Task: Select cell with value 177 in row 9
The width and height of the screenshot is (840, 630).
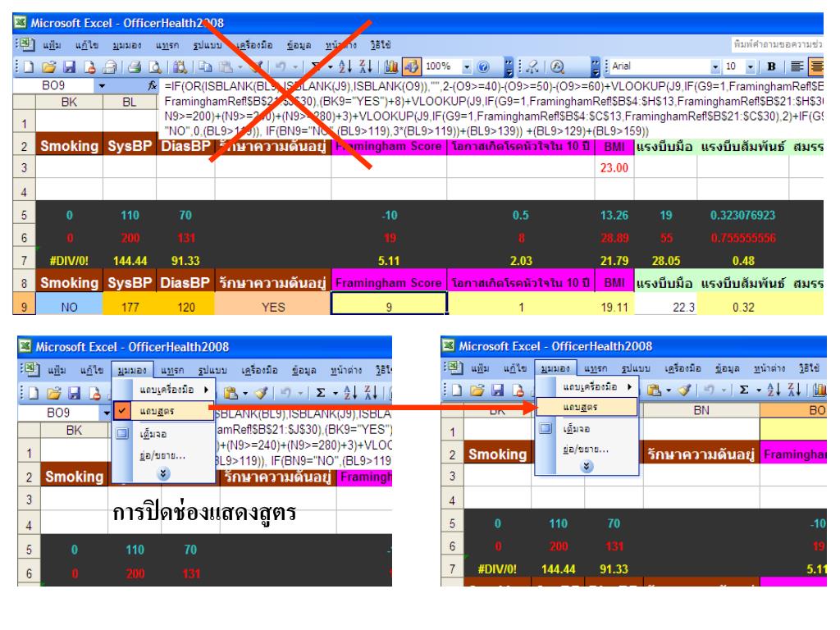Action: point(130,307)
